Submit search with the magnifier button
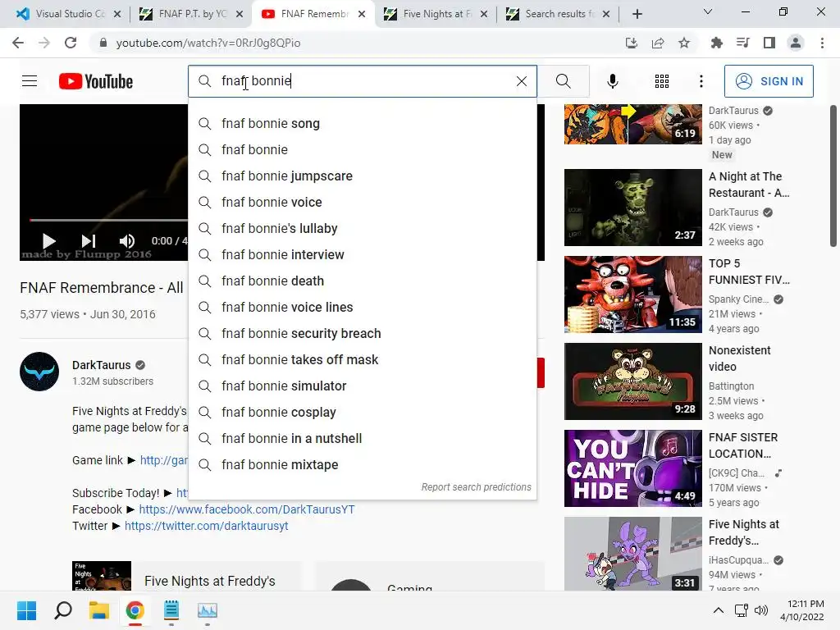 [x=563, y=81]
